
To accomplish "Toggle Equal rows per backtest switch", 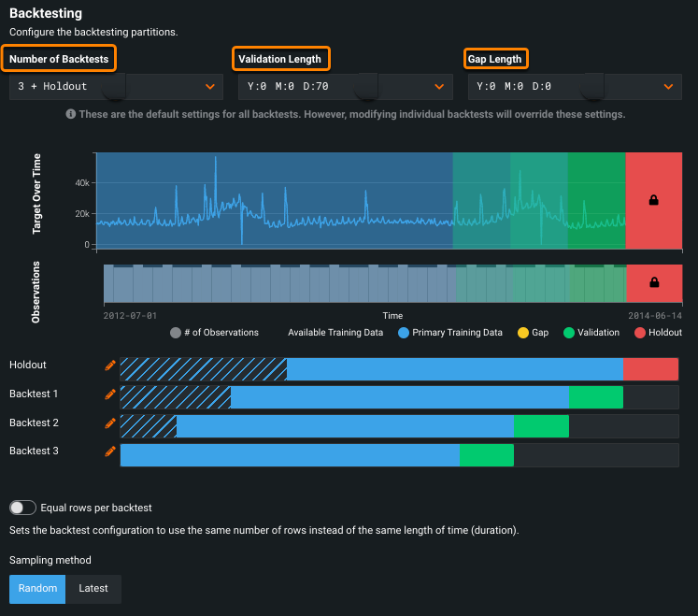I will click(x=23, y=508).
